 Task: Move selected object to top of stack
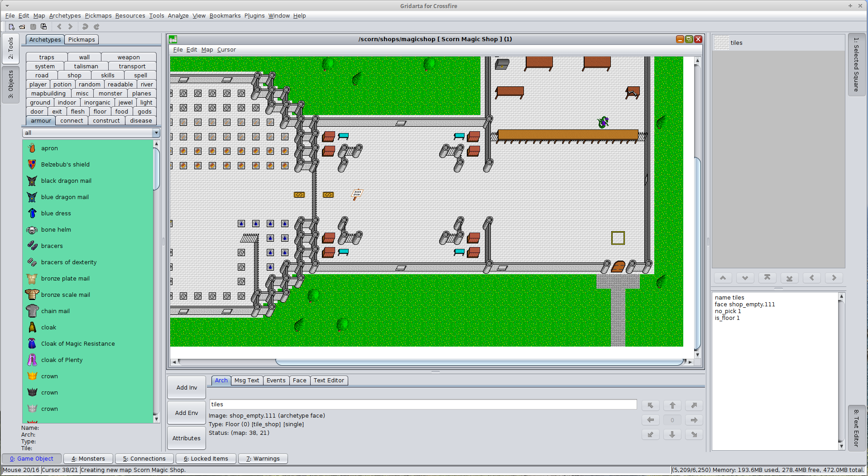click(767, 278)
